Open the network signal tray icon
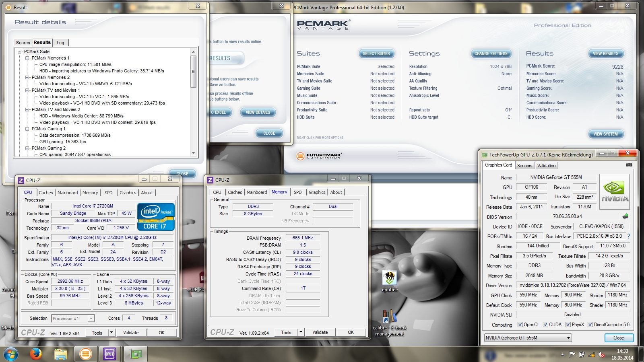 coord(592,354)
